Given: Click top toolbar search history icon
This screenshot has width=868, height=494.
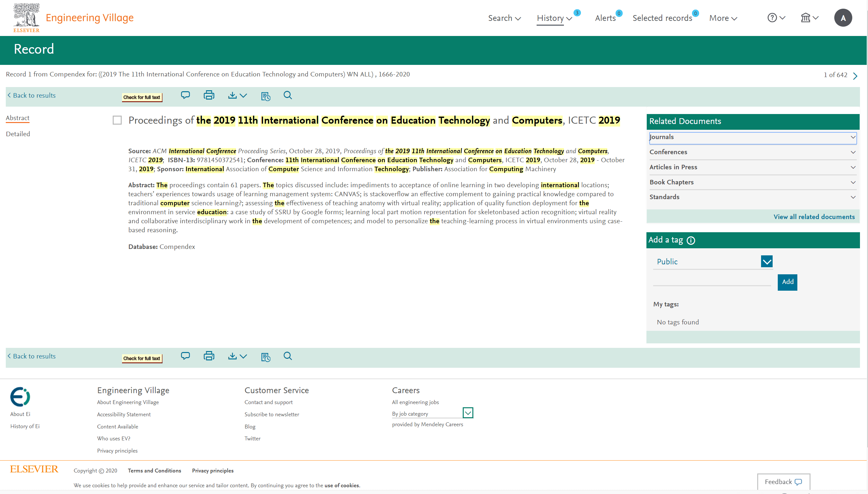Looking at the screenshot, I should click(266, 96).
